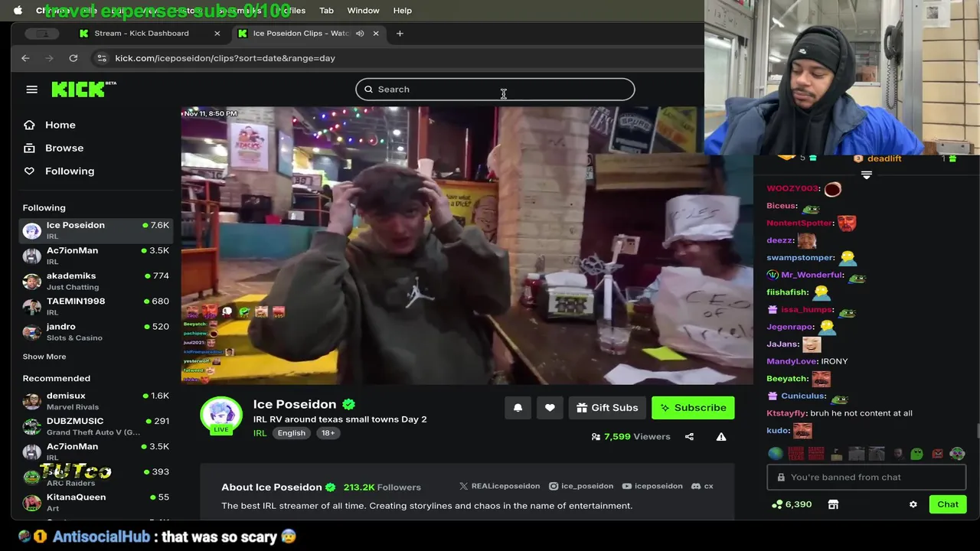The image size is (980, 551).
Task: Click the Home house icon
Action: [29, 125]
